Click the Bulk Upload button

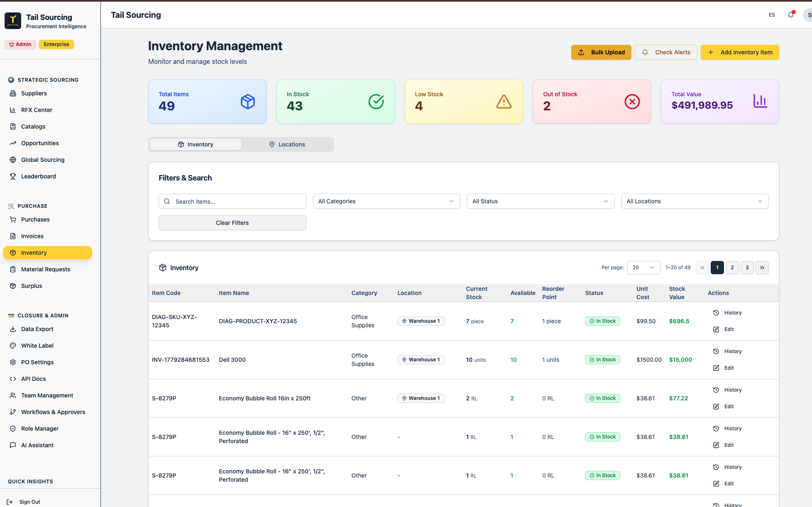coord(601,52)
